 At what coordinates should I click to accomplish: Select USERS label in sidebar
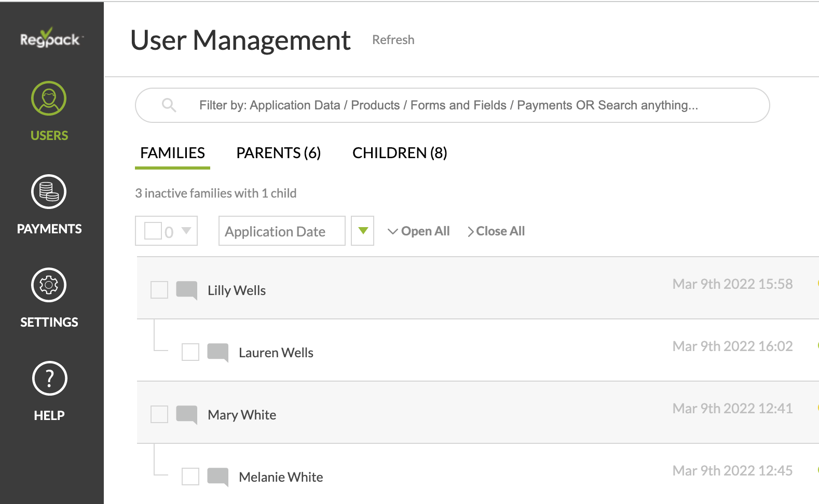click(49, 135)
